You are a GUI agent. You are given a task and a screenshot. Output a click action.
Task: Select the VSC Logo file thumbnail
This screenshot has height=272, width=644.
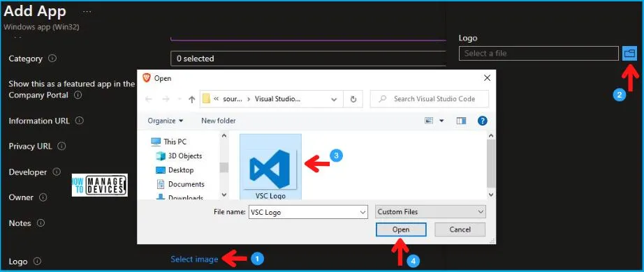tap(270, 167)
